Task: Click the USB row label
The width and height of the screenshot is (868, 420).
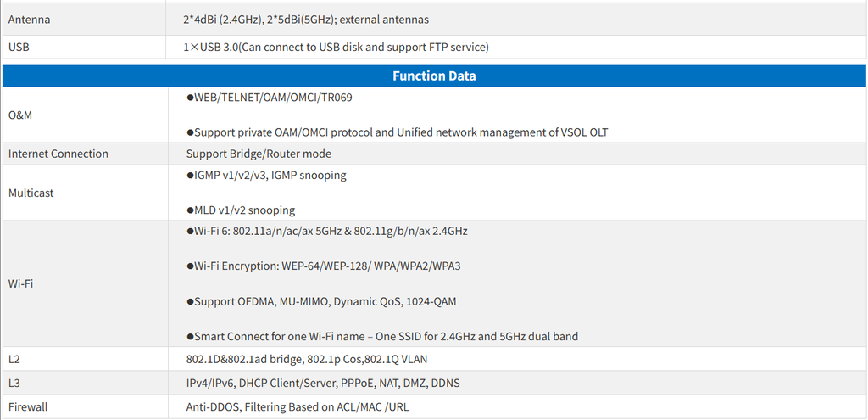Action: [19, 48]
